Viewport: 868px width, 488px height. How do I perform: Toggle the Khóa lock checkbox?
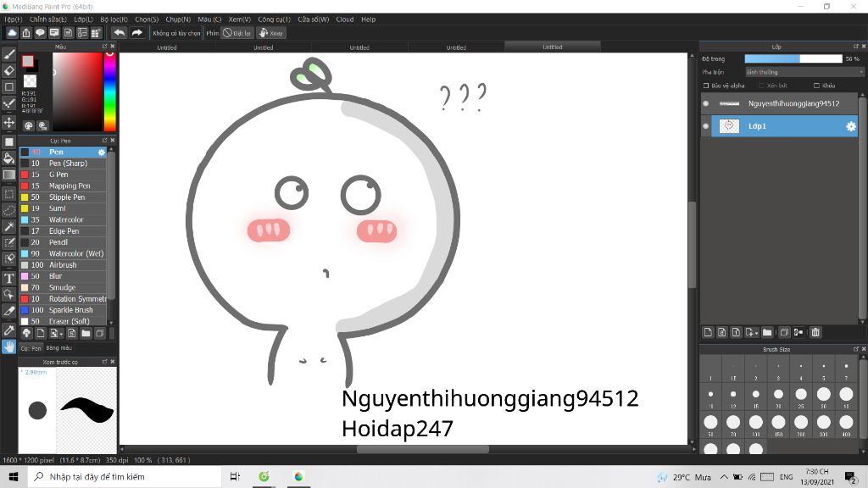click(816, 86)
